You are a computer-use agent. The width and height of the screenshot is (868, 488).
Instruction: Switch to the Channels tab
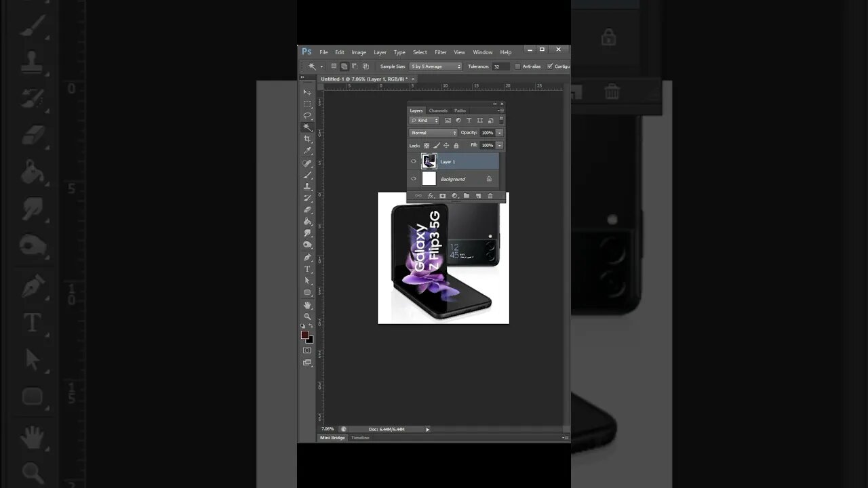[438, 110]
